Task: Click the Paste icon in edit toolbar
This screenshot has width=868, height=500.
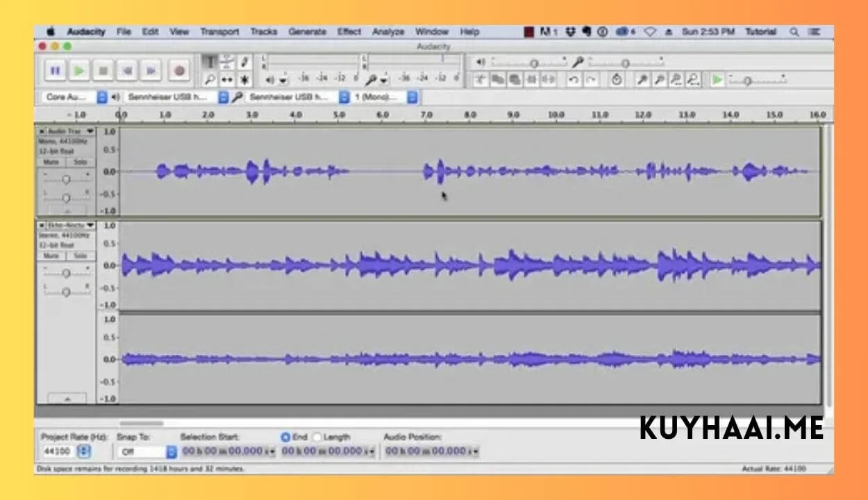Action: pyautogui.click(x=515, y=80)
